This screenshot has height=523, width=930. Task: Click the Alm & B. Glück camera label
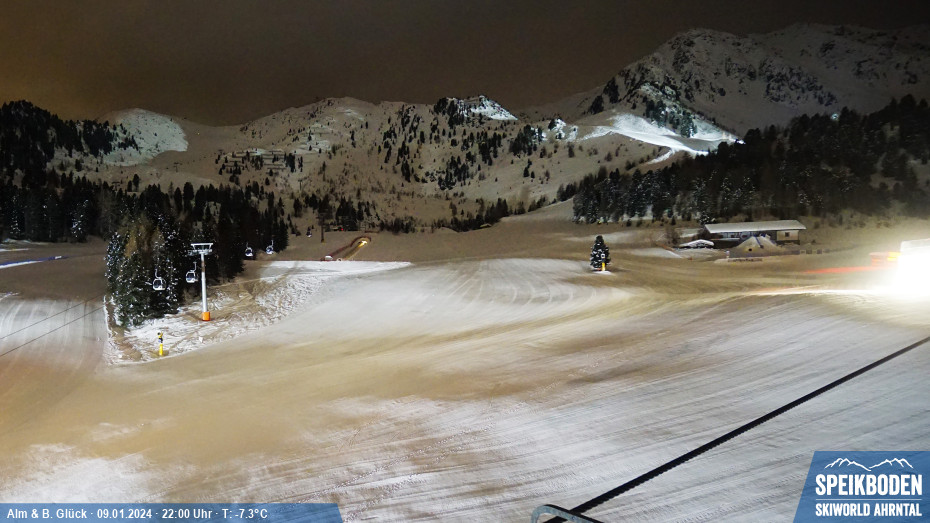[x=48, y=514]
